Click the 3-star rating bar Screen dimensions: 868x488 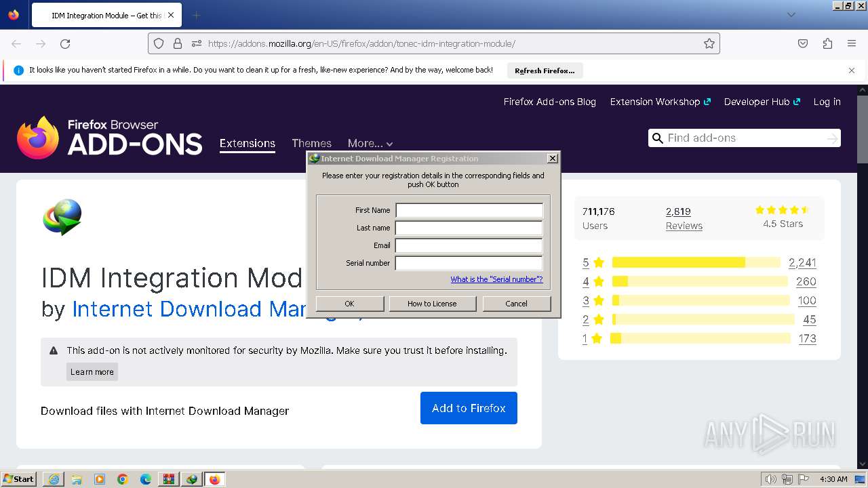tap(701, 300)
